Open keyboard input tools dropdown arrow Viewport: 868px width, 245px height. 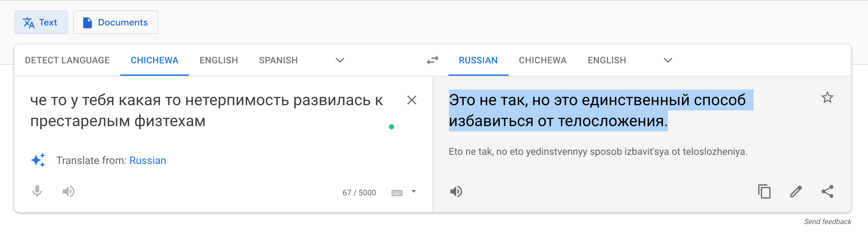pos(413,191)
